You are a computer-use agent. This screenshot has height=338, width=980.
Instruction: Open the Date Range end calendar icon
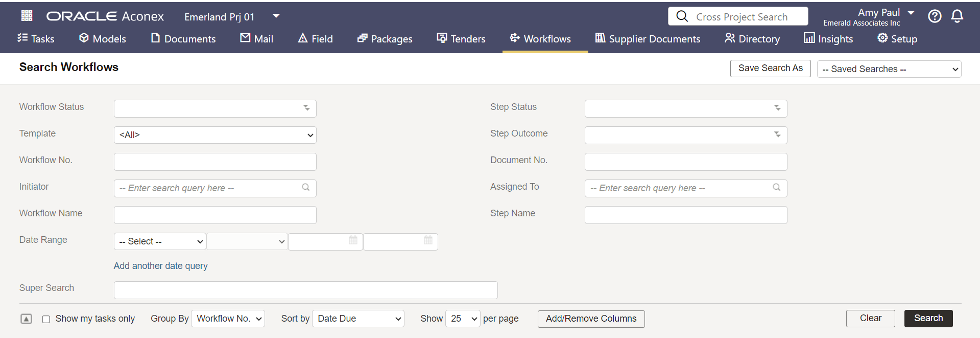click(428, 240)
